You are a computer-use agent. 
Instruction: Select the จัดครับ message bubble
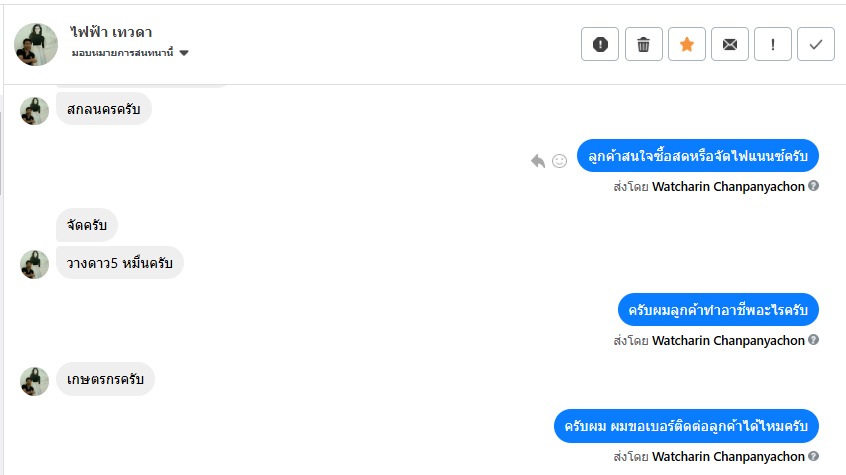pyautogui.click(x=88, y=225)
